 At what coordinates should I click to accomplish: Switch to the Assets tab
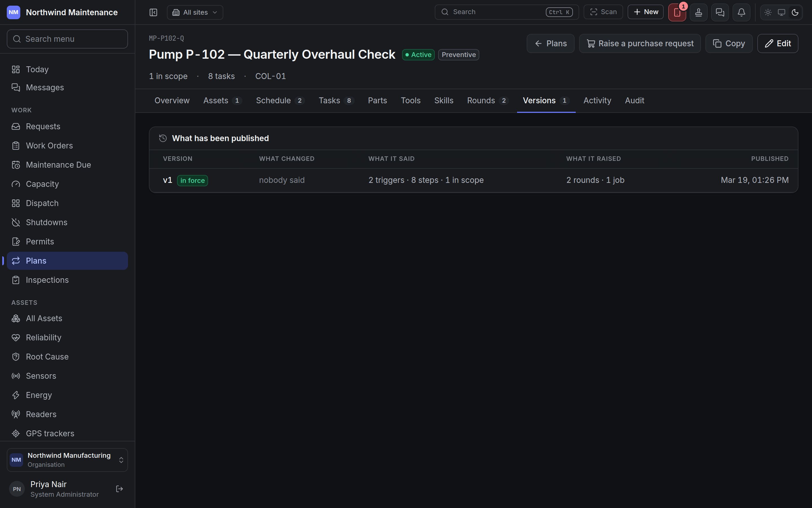[x=222, y=100]
